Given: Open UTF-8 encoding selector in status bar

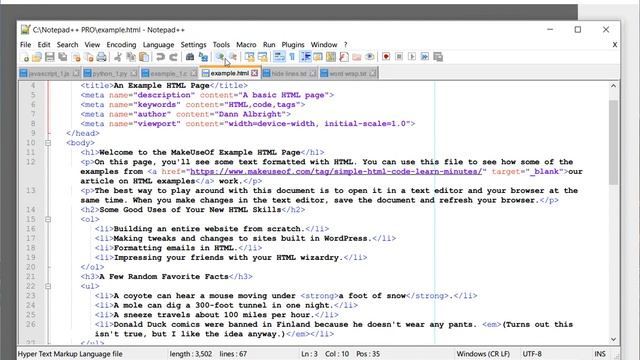Looking at the screenshot, I should [x=532, y=354].
